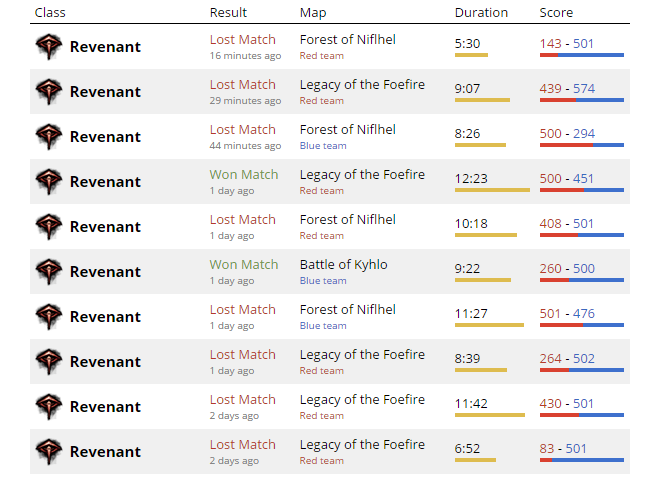Image resolution: width=650 pixels, height=491 pixels.
Task: Click Revenant icon in Battle of Kyhlo row
Action: pos(49,272)
